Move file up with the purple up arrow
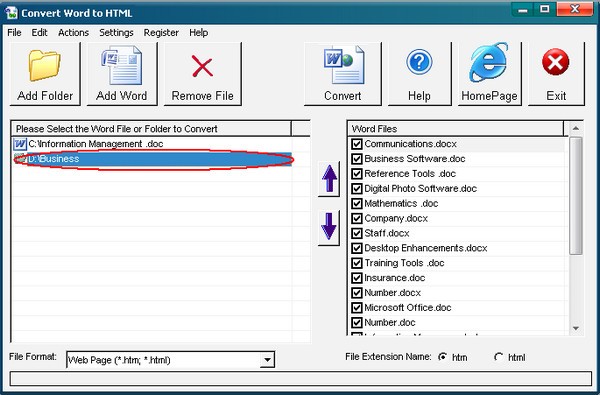600x395 pixels. (329, 179)
